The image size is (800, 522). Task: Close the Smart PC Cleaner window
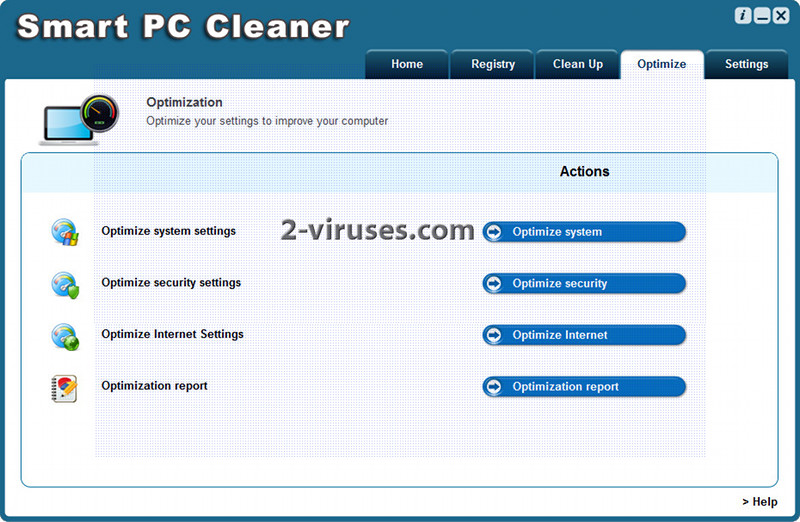[781, 16]
